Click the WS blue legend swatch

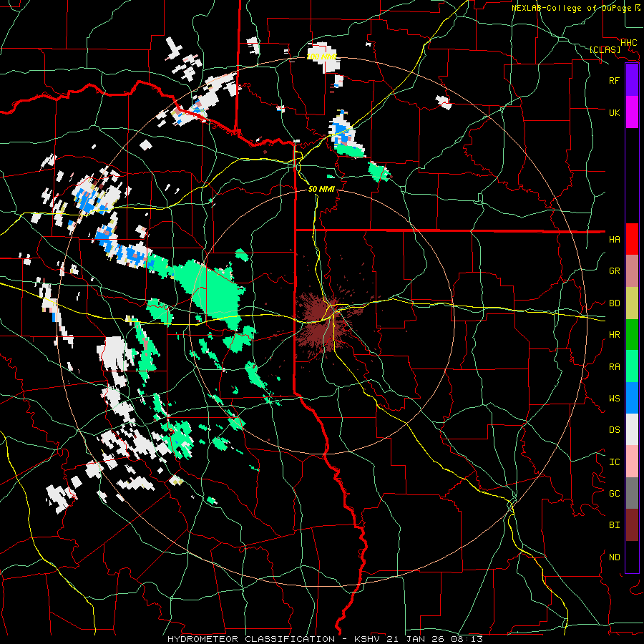point(632,398)
